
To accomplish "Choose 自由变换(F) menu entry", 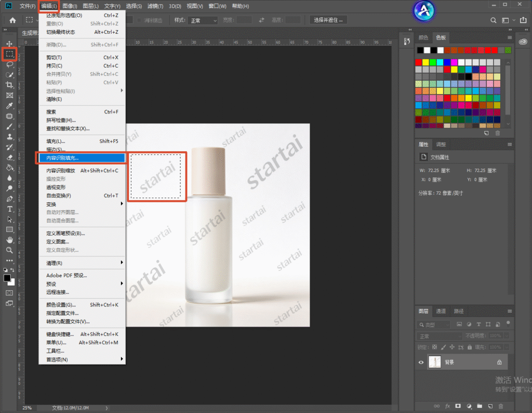I will pos(82,196).
